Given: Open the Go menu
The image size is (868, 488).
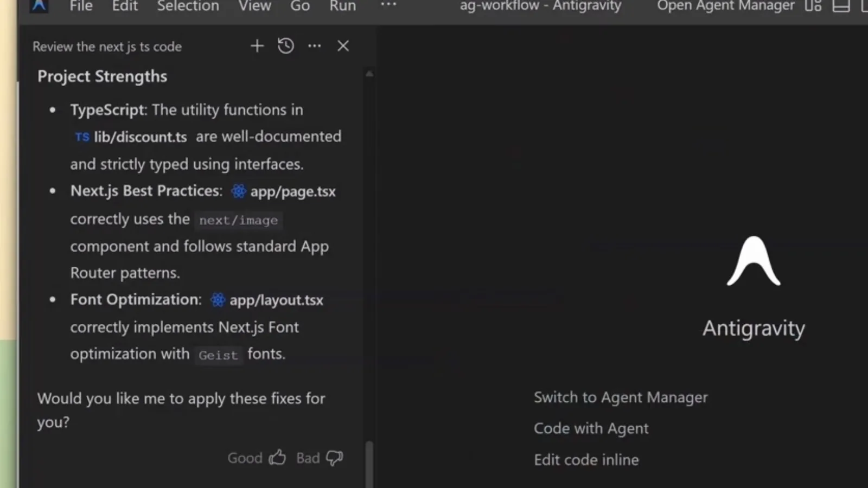Looking at the screenshot, I should (x=300, y=6).
